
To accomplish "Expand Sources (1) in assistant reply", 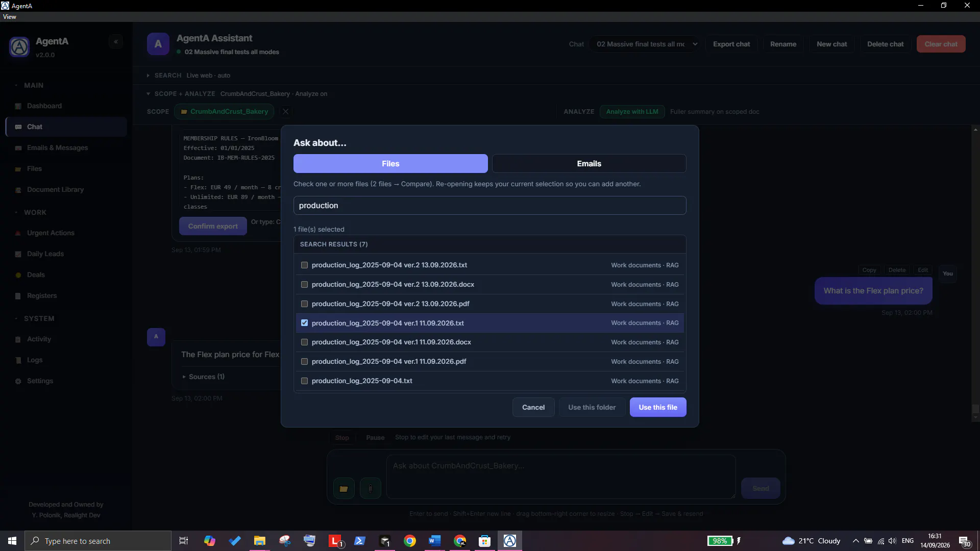I will pos(203,377).
